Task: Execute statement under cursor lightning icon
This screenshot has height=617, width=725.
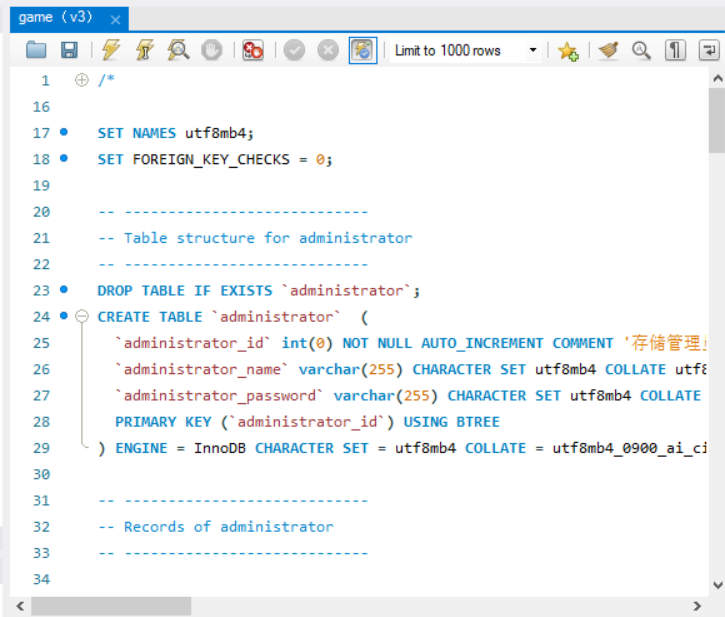Action: pyautogui.click(x=145, y=50)
